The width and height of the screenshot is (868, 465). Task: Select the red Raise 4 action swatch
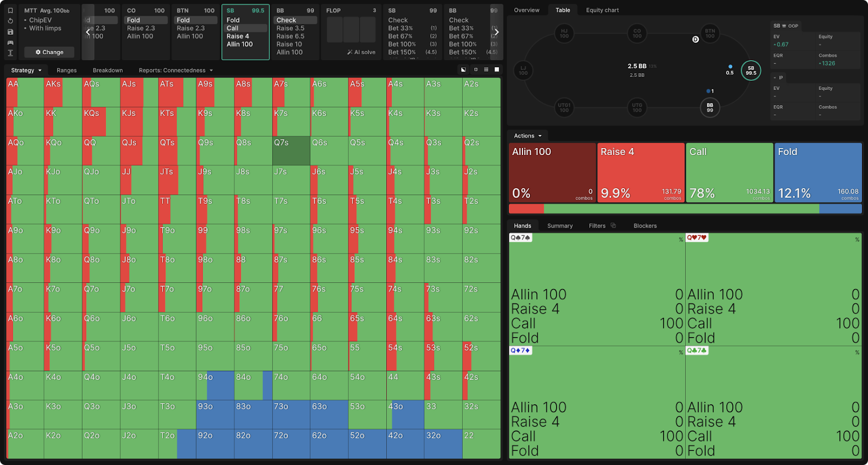pyautogui.click(x=640, y=172)
